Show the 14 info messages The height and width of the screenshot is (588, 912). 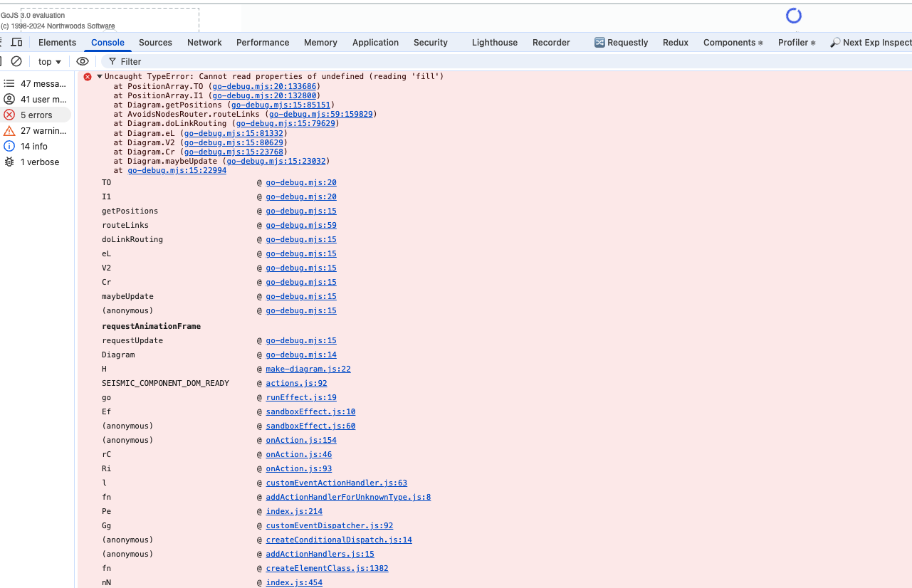click(34, 147)
